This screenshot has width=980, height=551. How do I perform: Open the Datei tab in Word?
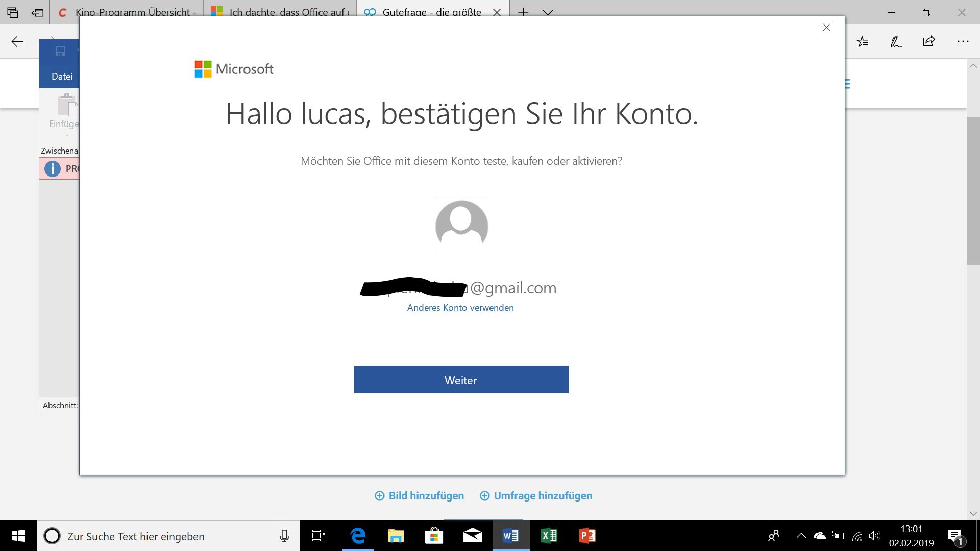(62, 77)
